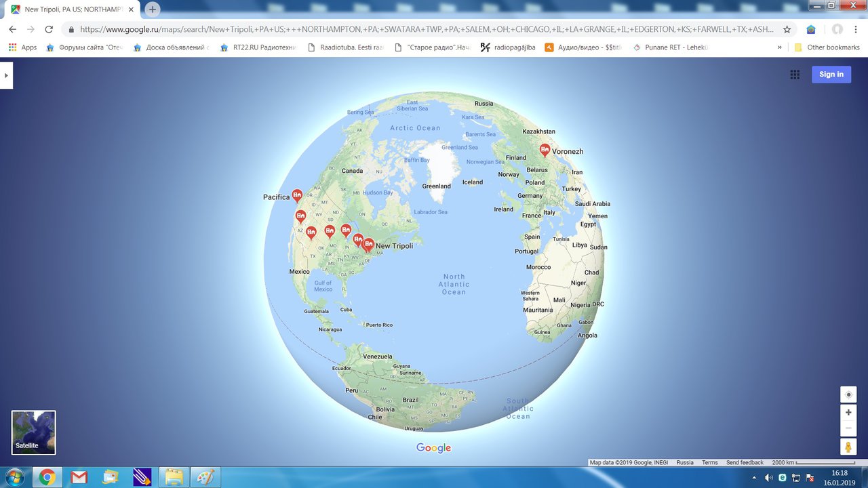Open the Apps bookmarks shortcut
This screenshot has height=488, width=868.
pos(22,47)
